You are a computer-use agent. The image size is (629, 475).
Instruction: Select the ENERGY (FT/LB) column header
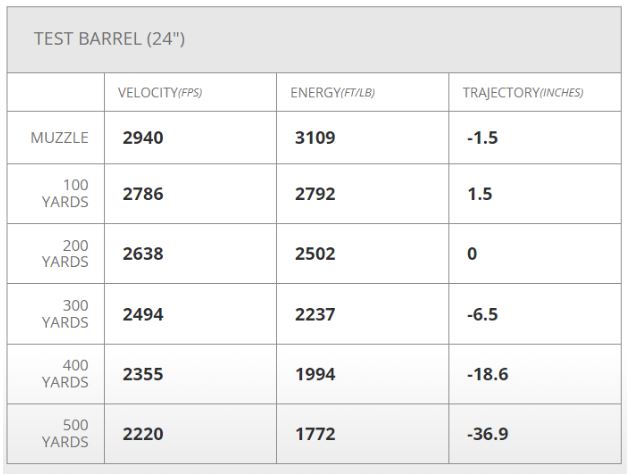coord(332,93)
